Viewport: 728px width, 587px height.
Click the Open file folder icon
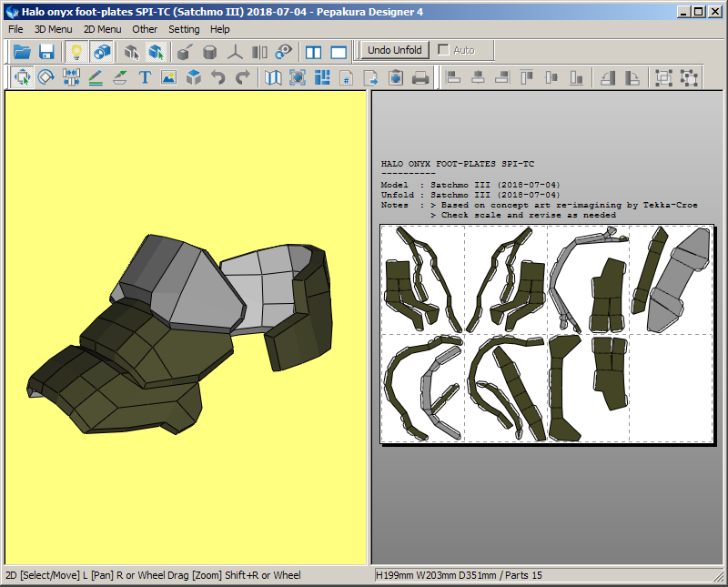22,52
